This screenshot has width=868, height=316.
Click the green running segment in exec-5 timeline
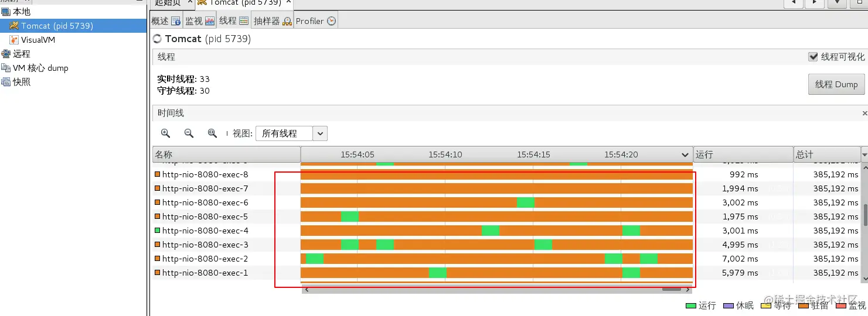pos(350,217)
